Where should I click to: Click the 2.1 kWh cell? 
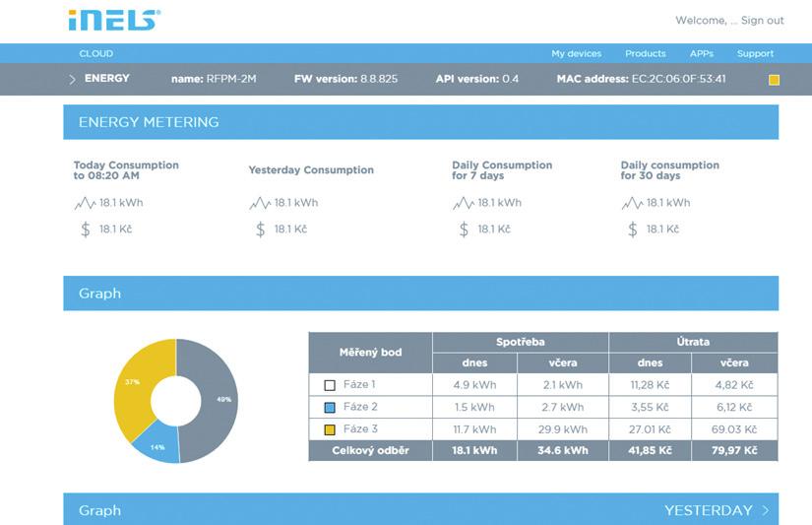coord(562,385)
